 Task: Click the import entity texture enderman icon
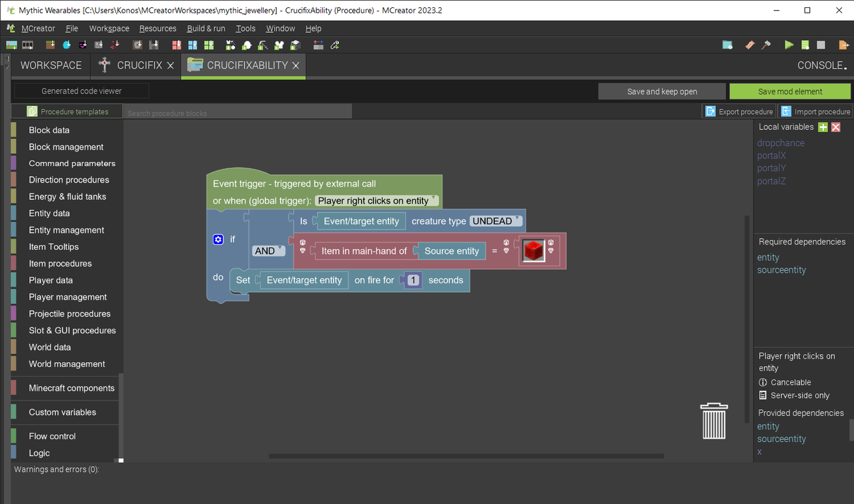point(83,45)
